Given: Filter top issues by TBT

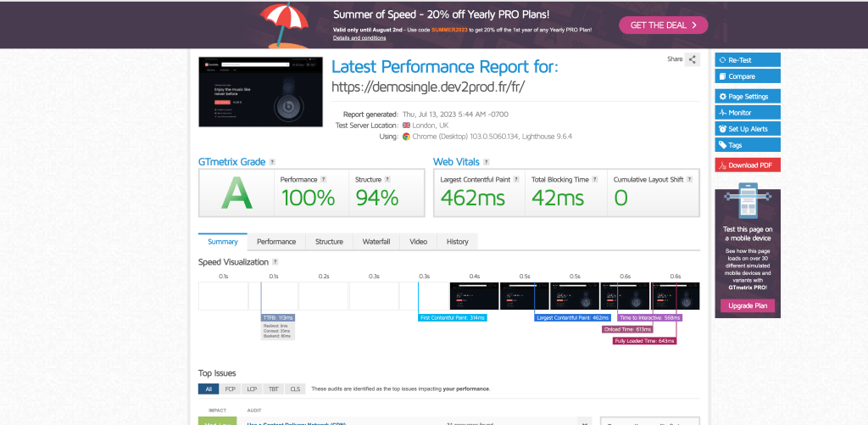Looking at the screenshot, I should pos(274,389).
